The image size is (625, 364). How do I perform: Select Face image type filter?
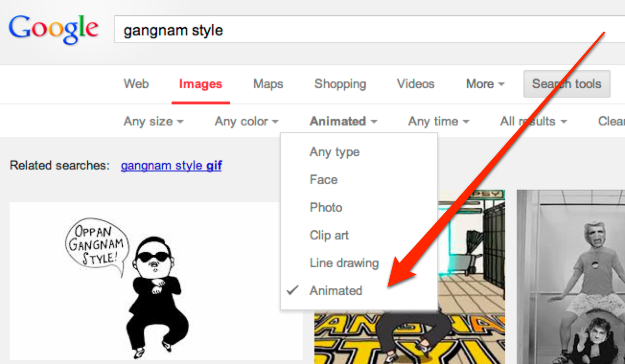click(324, 180)
